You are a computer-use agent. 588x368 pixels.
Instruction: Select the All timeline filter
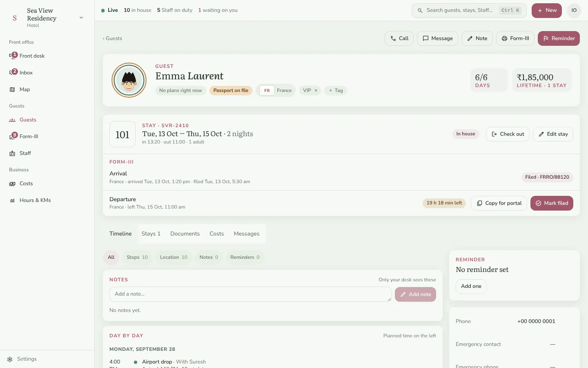111,257
